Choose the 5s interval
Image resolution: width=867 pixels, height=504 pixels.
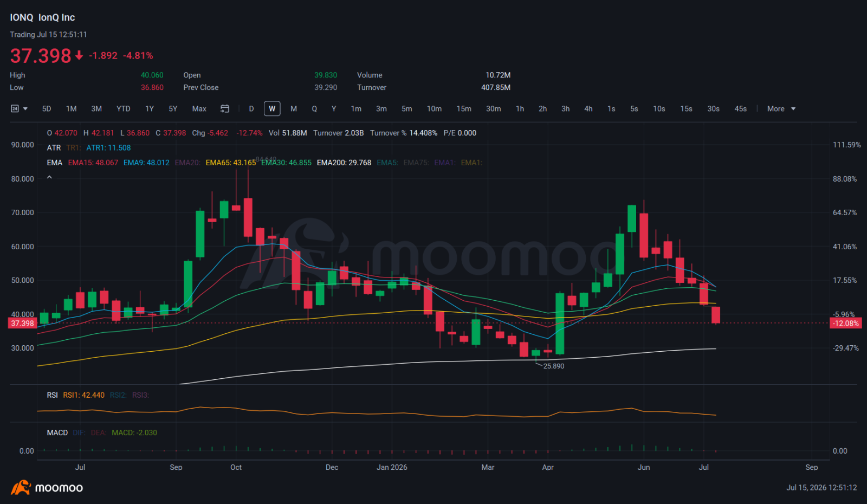tap(634, 109)
